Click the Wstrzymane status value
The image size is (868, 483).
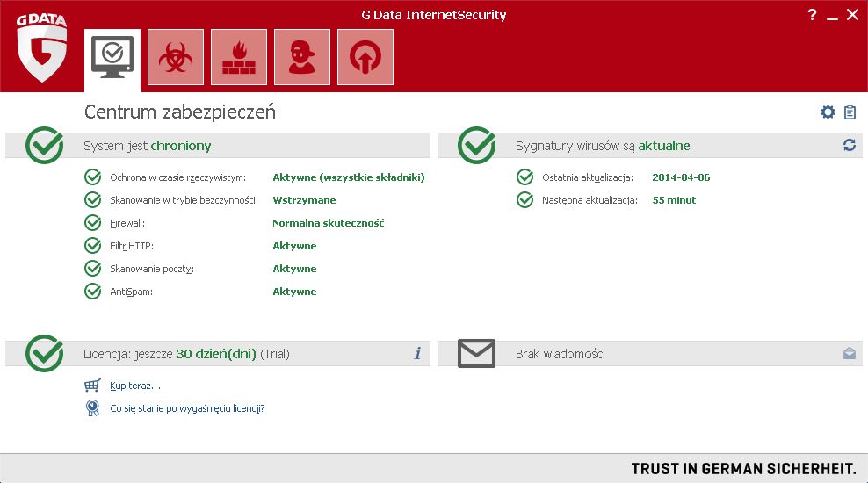tap(304, 200)
